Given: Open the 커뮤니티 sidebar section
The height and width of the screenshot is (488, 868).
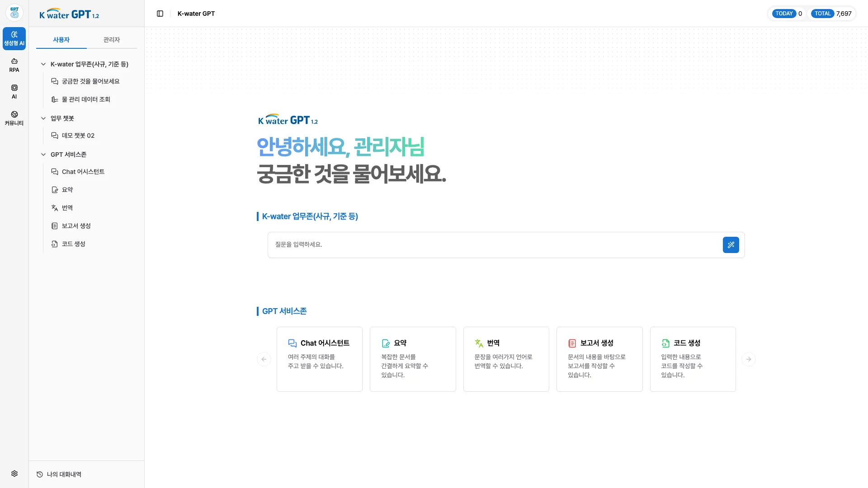Looking at the screenshot, I should [x=14, y=118].
